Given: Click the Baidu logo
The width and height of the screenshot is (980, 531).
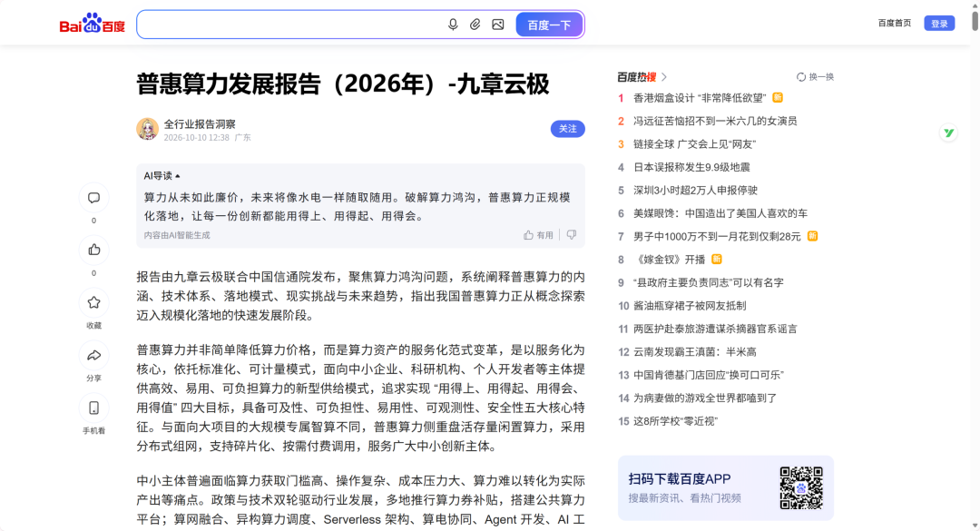Looking at the screenshot, I should pyautogui.click(x=93, y=24).
